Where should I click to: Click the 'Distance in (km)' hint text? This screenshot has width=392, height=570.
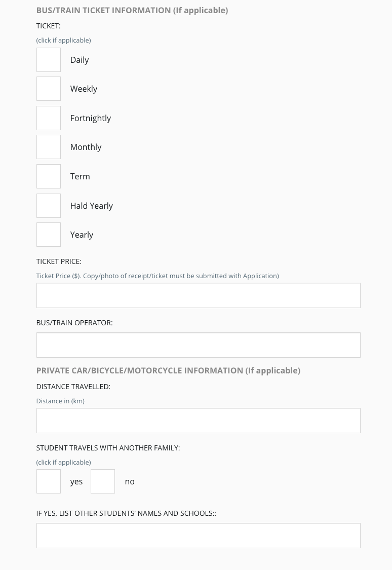tap(60, 401)
